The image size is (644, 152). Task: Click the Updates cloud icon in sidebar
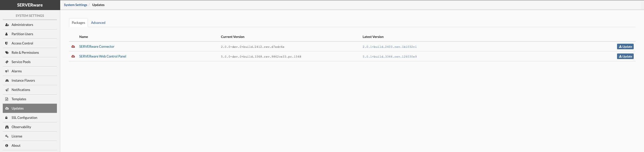7,108
